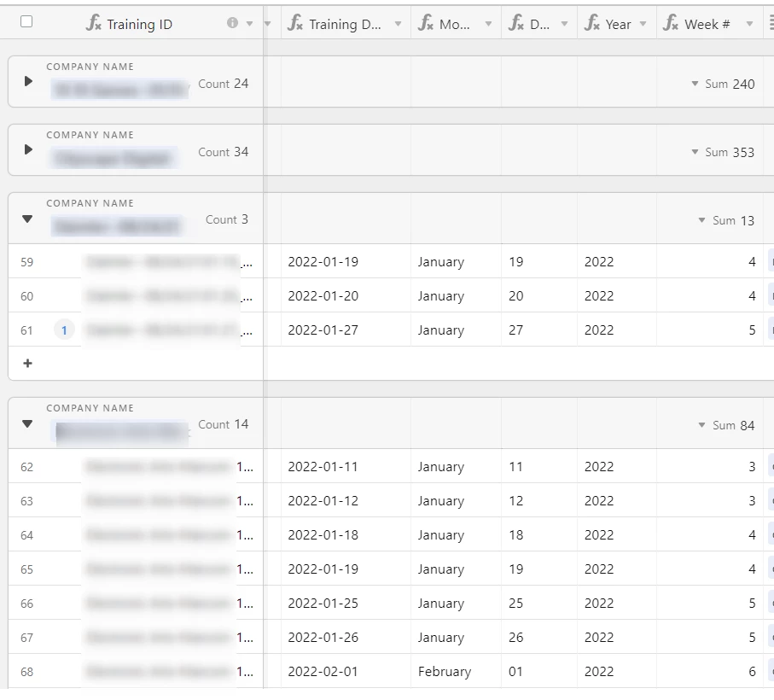Open the D... column dropdown arrow
This screenshot has width=774, height=700.
click(564, 24)
